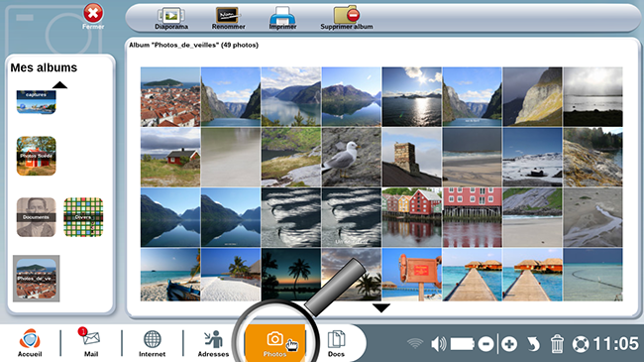This screenshot has height=362, width=644.
Task: Open colorful wharf houses photo
Action: (411, 217)
